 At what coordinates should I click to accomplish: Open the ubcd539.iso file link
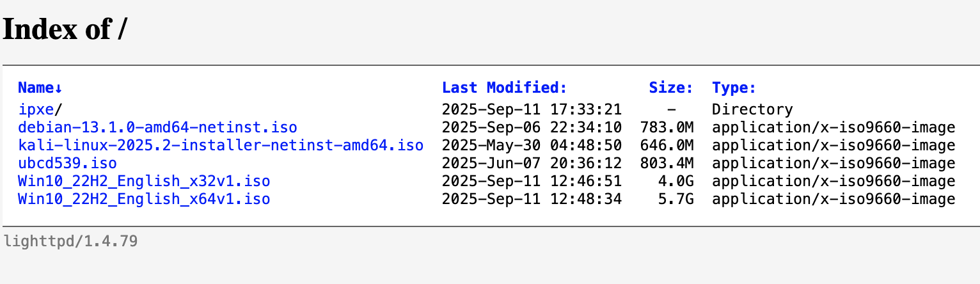click(67, 163)
